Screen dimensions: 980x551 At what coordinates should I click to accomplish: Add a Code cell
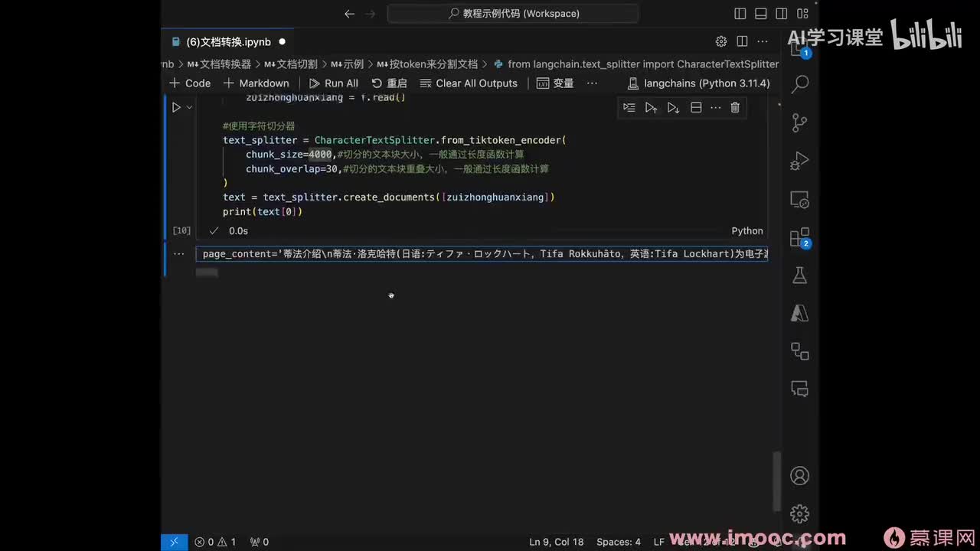[190, 83]
